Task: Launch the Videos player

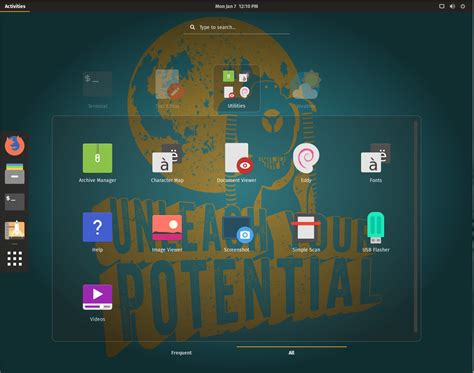Action: [x=97, y=302]
